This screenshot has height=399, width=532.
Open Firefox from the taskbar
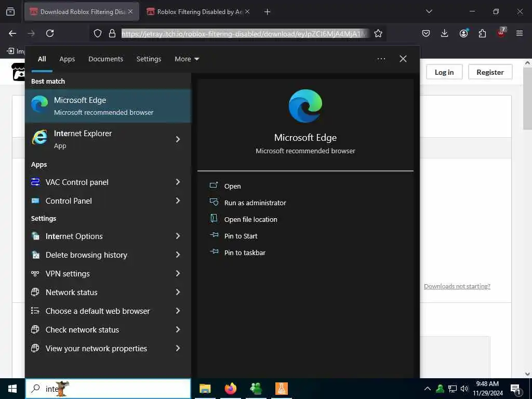231,389
